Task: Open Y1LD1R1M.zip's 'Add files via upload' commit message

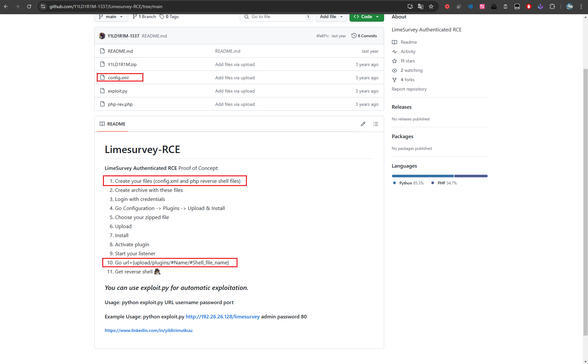Action: 235,64
